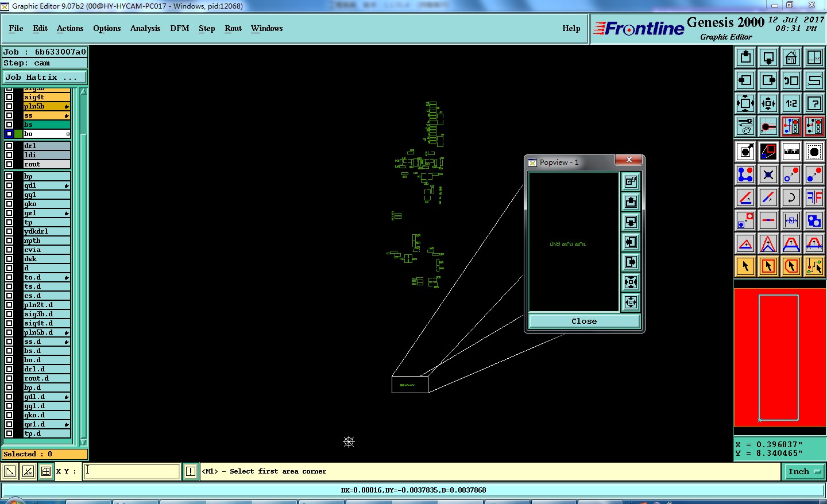This screenshot has height=504, width=827.
Task: Click the Job Matrix button
Action: [x=45, y=77]
